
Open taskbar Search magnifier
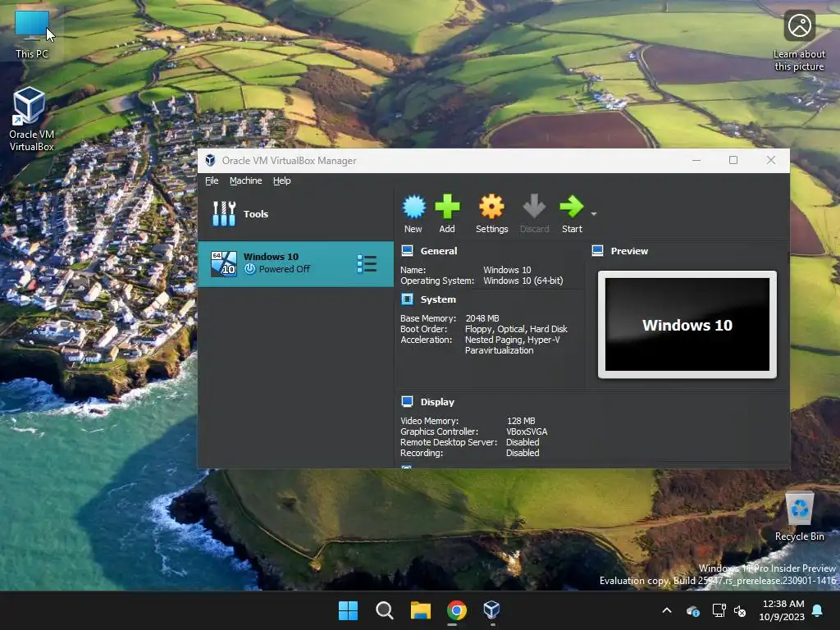point(384,610)
